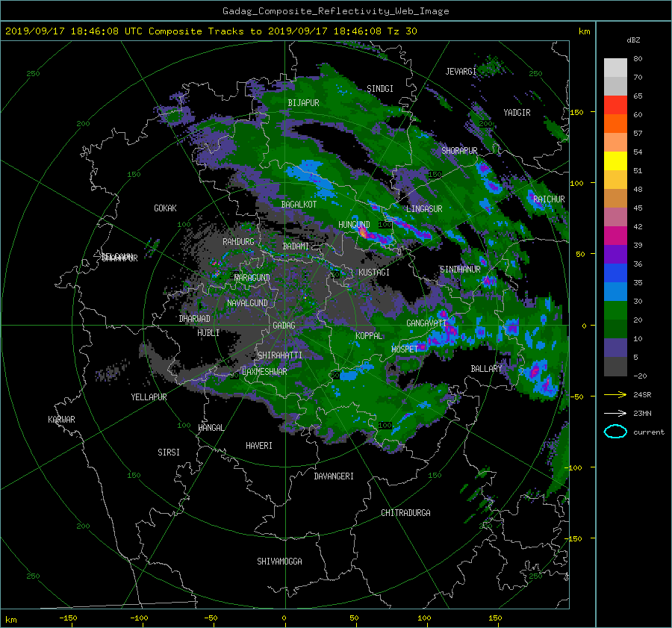Click the DHARWAD city label
672x628 pixels.
(x=195, y=319)
